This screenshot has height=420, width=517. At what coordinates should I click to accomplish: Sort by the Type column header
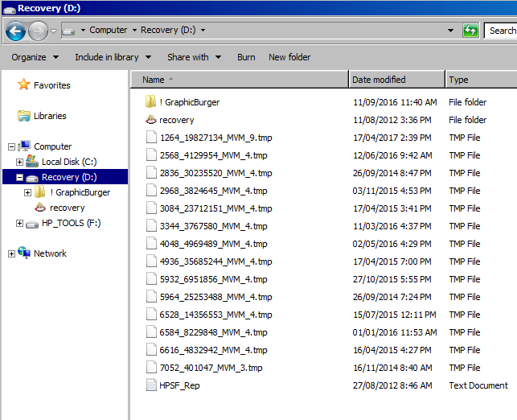click(481, 80)
